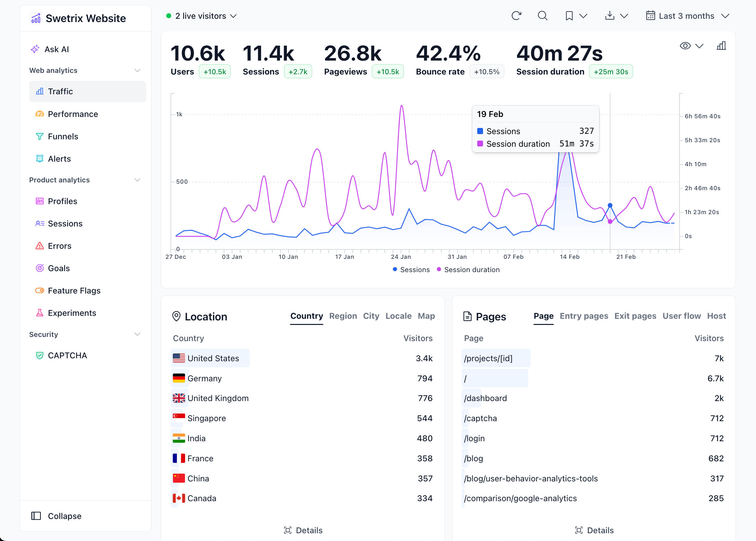The width and height of the screenshot is (756, 541).
Task: Collapse the sidebar with Collapse button
Action: click(56, 516)
